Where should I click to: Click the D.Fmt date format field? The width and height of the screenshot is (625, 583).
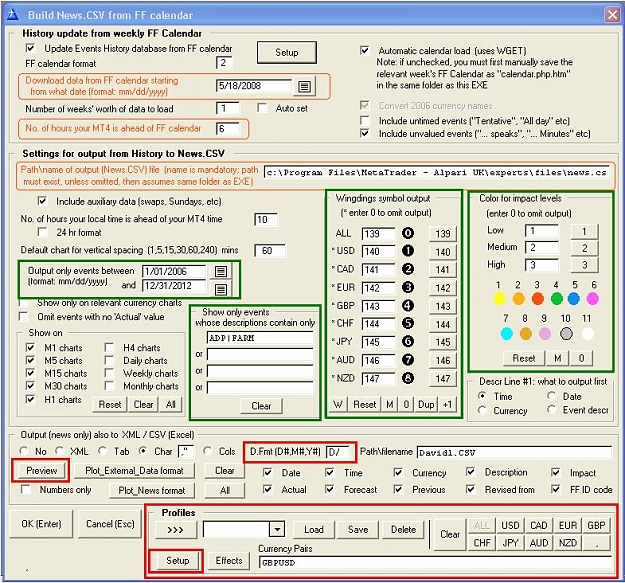(338, 452)
